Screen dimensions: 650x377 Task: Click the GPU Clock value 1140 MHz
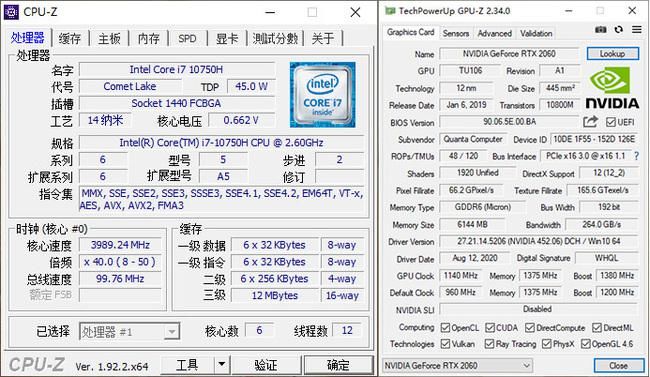pos(461,275)
